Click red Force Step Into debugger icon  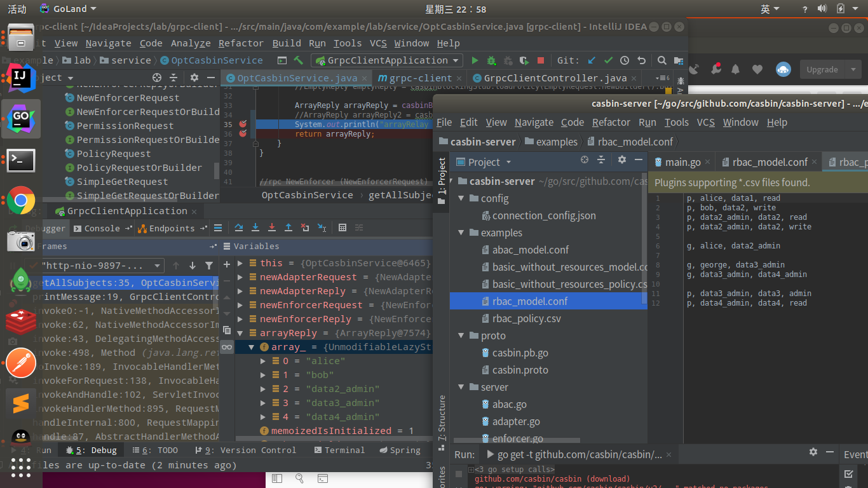[272, 227]
